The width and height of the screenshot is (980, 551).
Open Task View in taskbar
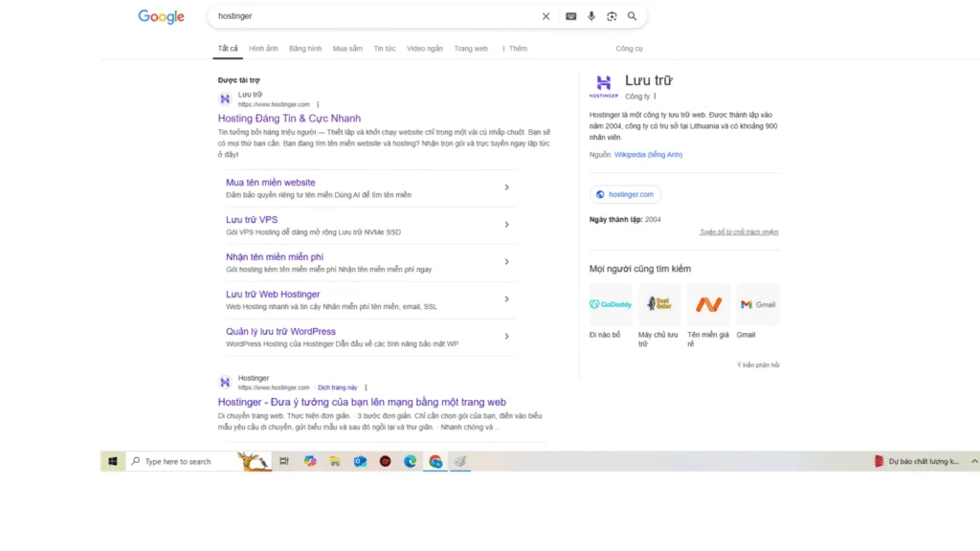point(284,461)
